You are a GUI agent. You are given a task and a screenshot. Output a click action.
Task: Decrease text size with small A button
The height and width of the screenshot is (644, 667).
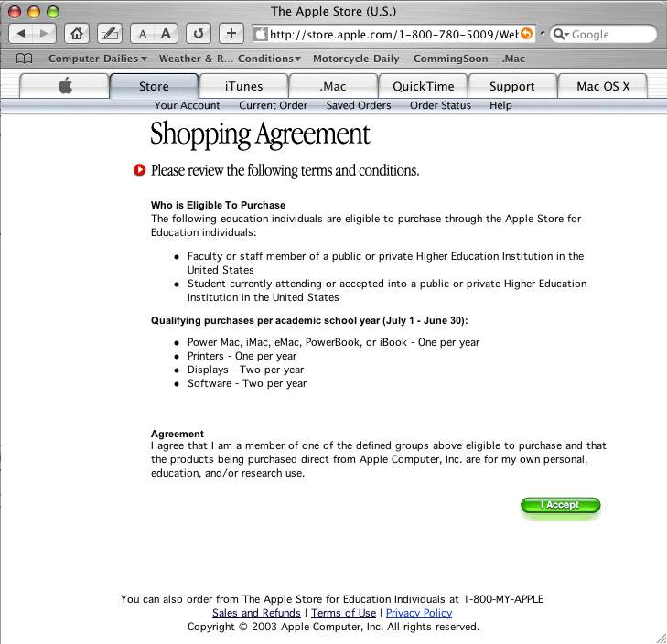click(143, 34)
